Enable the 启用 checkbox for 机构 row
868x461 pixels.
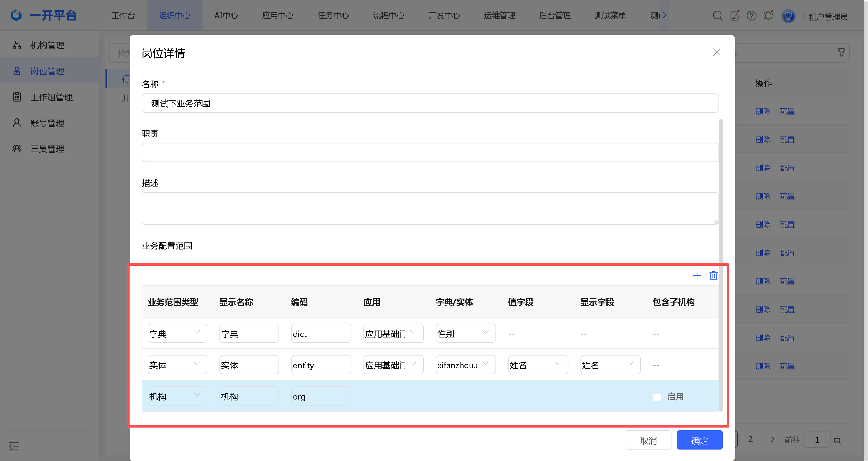(x=657, y=397)
